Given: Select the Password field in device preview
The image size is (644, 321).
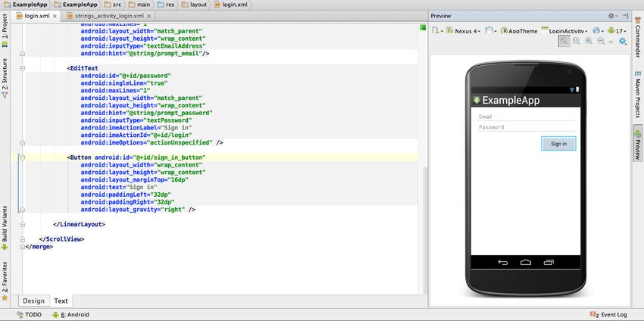Looking at the screenshot, I should (x=525, y=127).
